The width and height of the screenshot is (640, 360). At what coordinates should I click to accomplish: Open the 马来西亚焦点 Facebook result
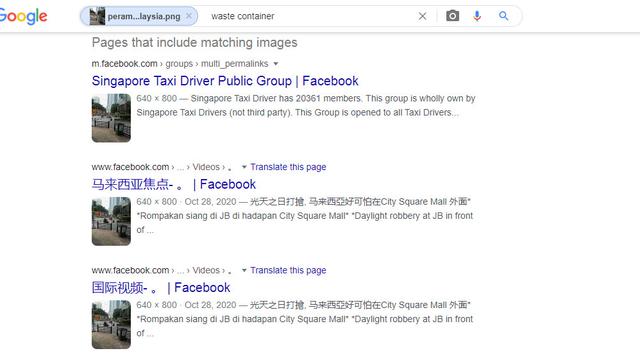coord(173,184)
